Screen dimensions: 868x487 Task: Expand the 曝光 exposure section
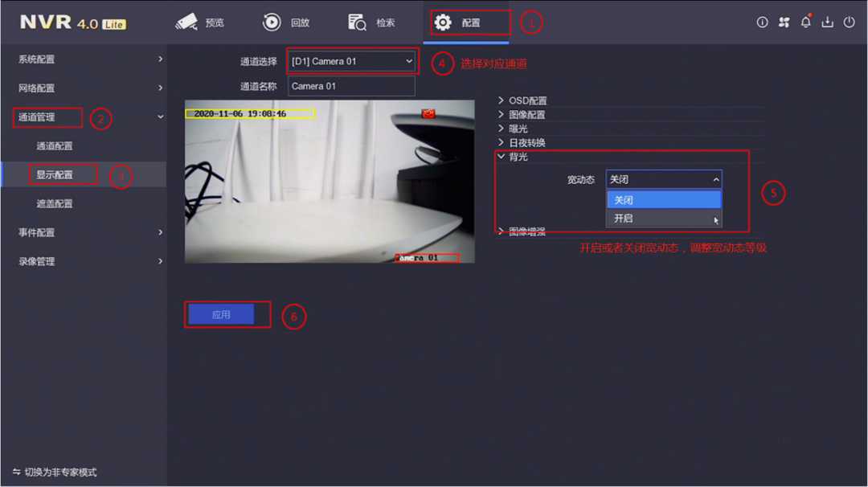pyautogui.click(x=518, y=129)
